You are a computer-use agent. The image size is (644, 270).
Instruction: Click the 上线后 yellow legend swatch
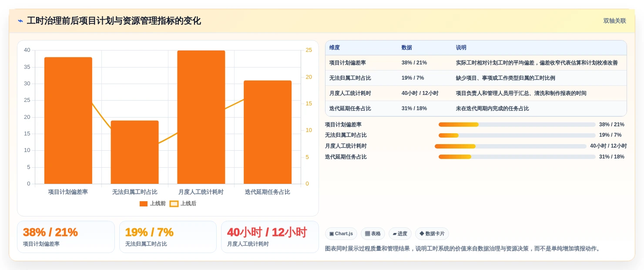pyautogui.click(x=174, y=203)
